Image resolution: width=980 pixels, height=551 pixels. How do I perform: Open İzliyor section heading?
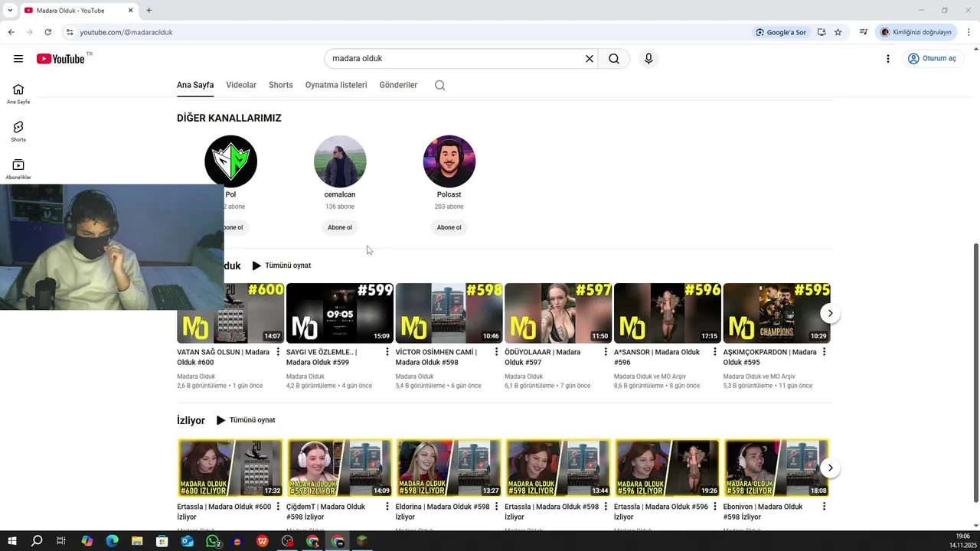[191, 421]
